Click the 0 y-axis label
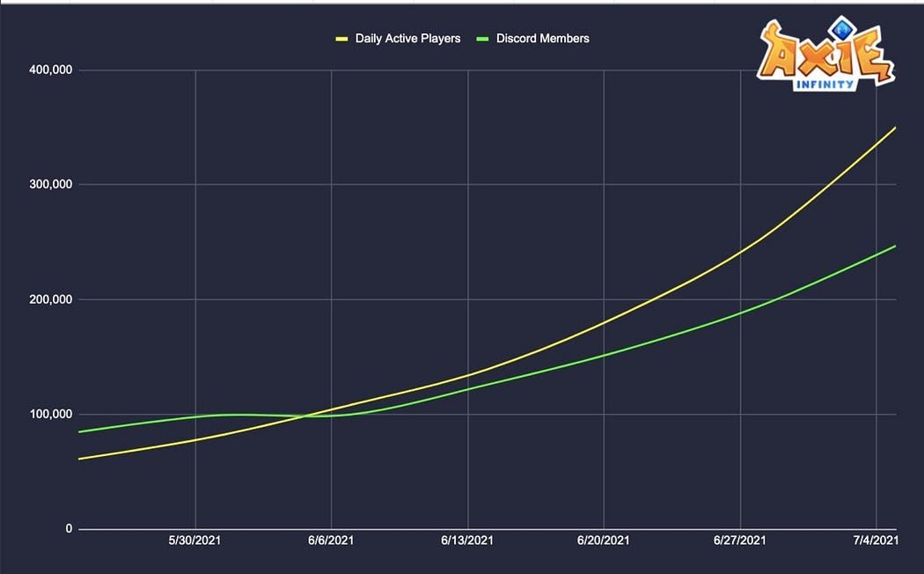The image size is (924, 574). coord(69,528)
